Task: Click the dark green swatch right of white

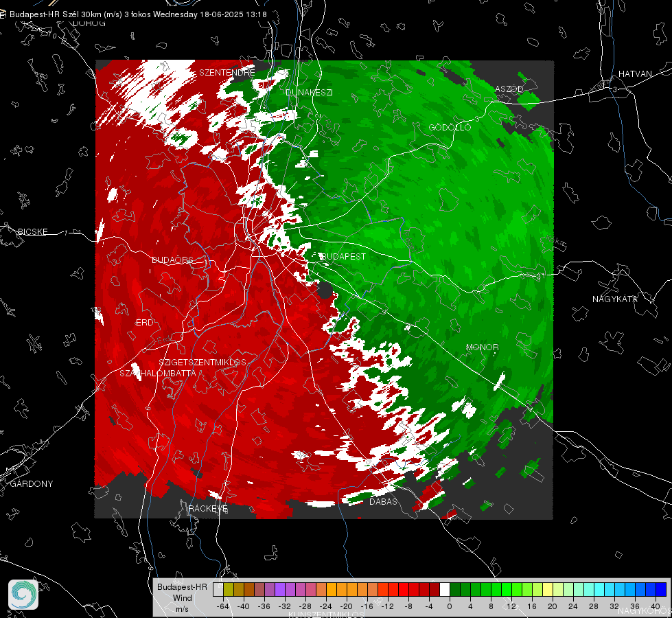Action: pyautogui.click(x=455, y=589)
